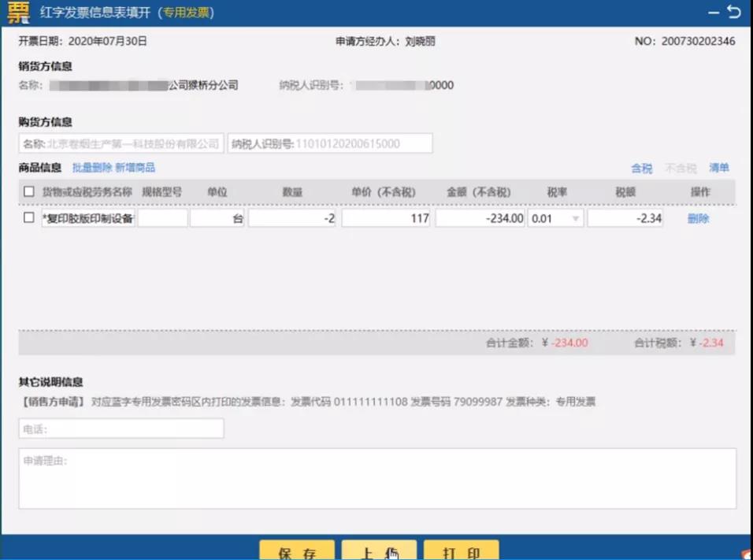This screenshot has width=753, height=560.
Task: Toggle the select-all checkbox in table header
Action: coord(29,191)
